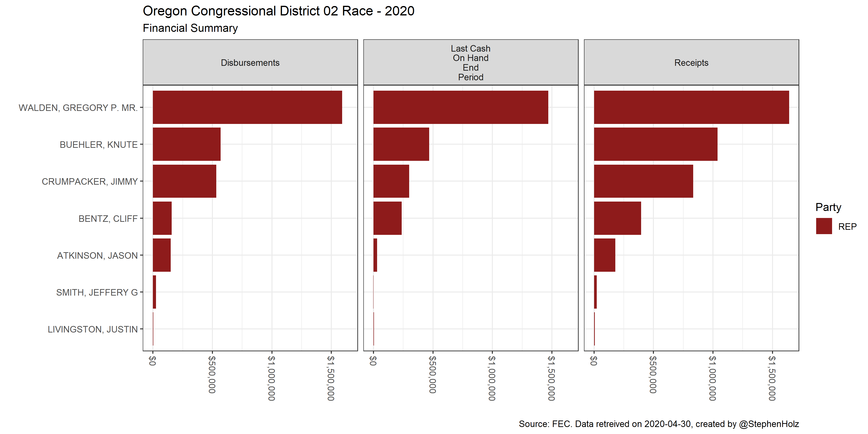Click $1,000,000 tick label under Disbursements
868x434 pixels.
pos(271,378)
